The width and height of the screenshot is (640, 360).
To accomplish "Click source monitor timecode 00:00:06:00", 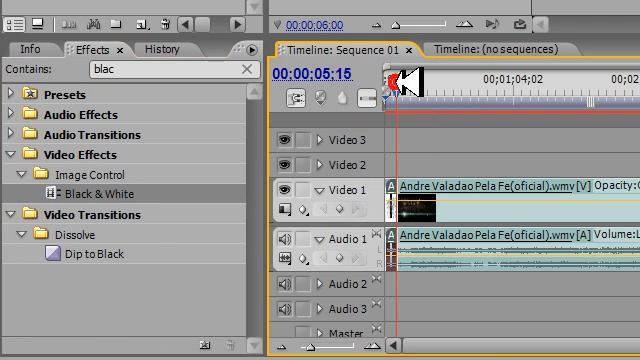I will coord(314,25).
